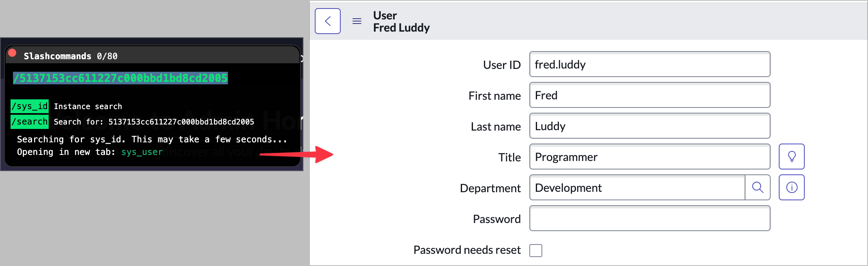Viewport: 868px width, 266px height.
Task: Select the Fred Luddy record title text
Action: [401, 28]
